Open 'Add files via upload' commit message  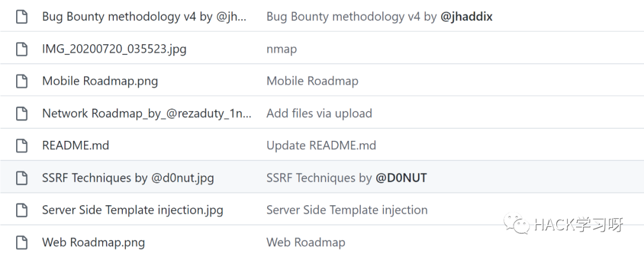coord(319,113)
